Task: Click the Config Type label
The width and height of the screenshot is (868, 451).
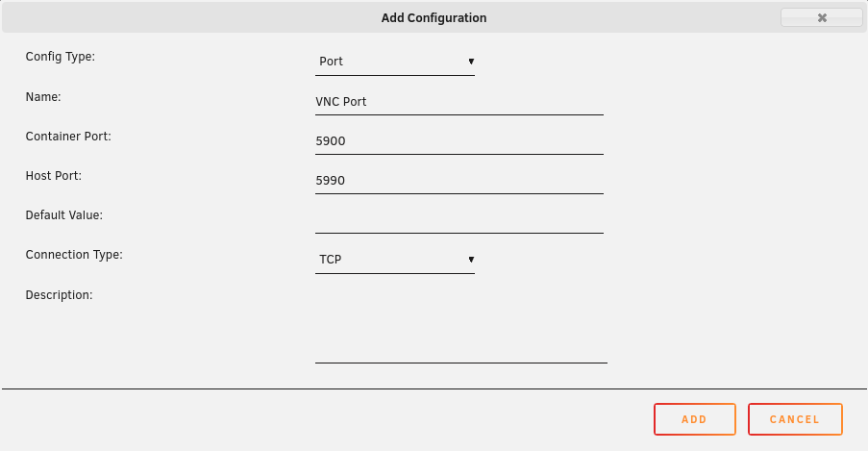Action: (x=61, y=57)
